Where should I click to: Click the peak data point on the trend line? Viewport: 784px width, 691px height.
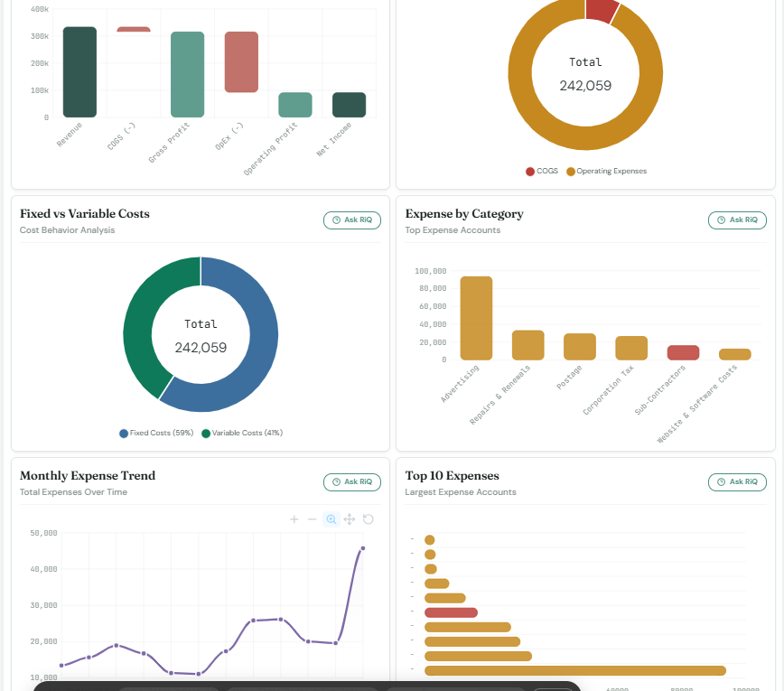363,548
